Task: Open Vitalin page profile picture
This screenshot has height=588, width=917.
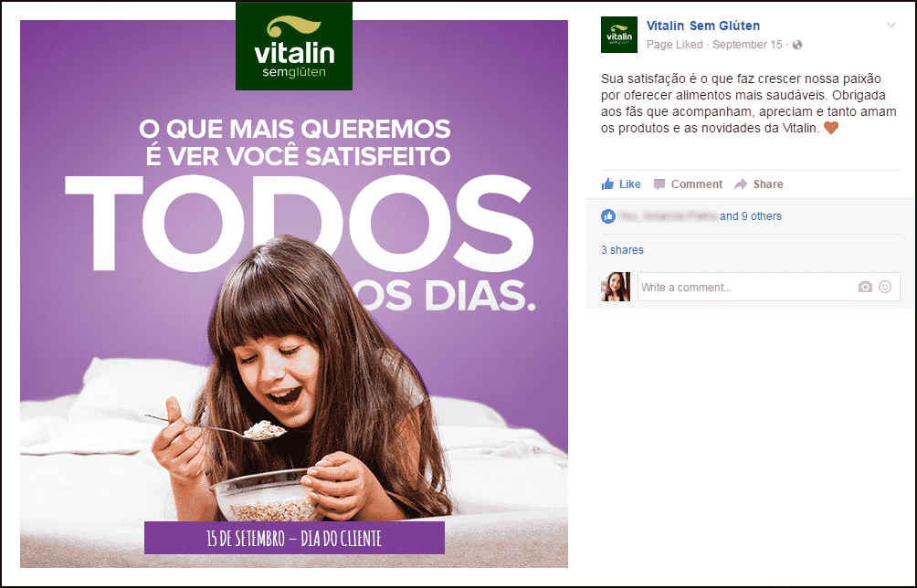Action: point(618,35)
